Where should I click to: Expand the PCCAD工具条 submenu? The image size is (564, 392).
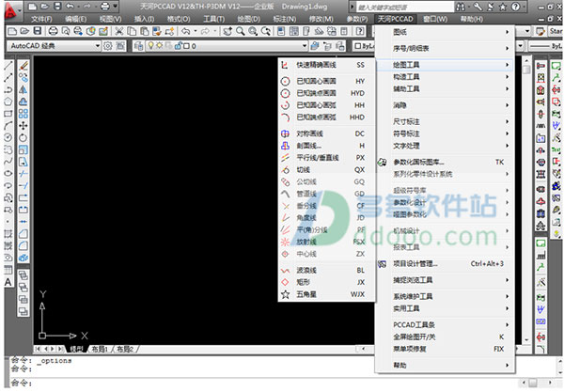pyautogui.click(x=446, y=324)
